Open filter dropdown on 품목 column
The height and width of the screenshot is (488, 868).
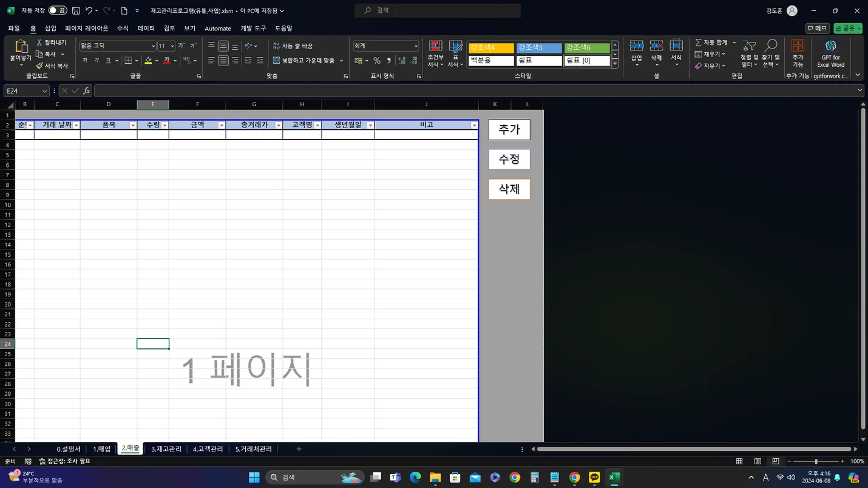pos(133,125)
